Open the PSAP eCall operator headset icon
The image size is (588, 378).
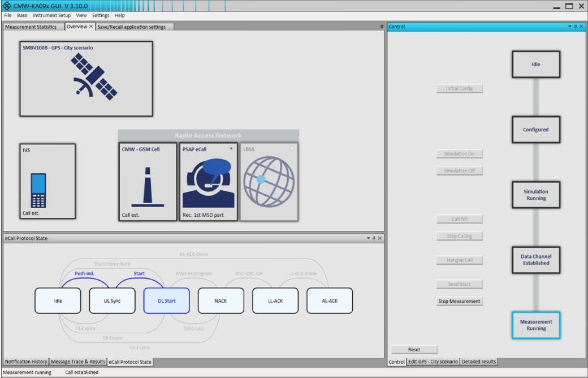(x=208, y=184)
